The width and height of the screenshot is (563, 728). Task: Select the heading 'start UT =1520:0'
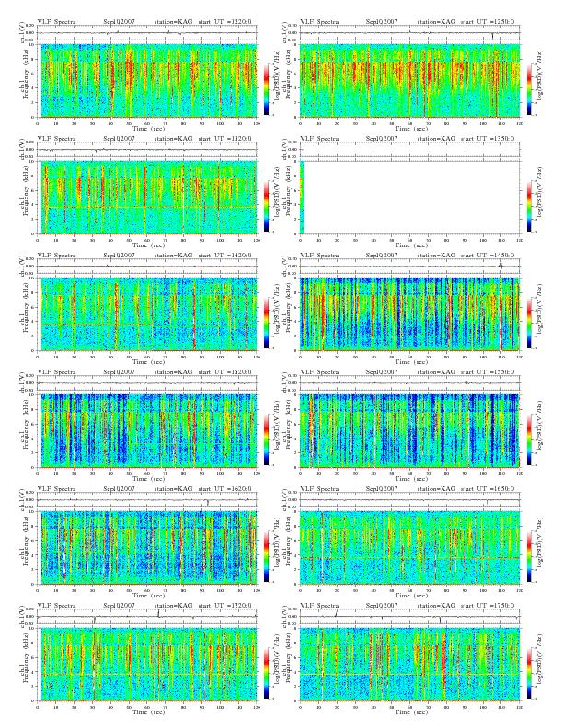[225, 372]
